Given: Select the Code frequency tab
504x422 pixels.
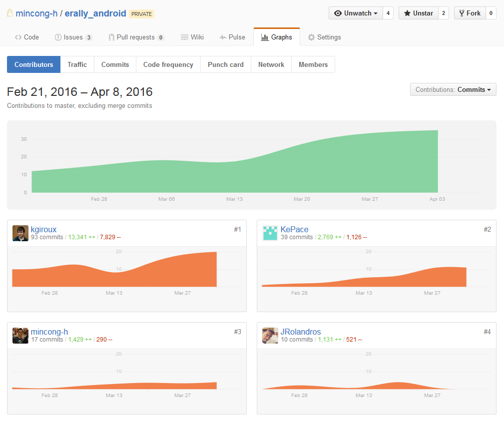Looking at the screenshot, I should click(x=168, y=64).
